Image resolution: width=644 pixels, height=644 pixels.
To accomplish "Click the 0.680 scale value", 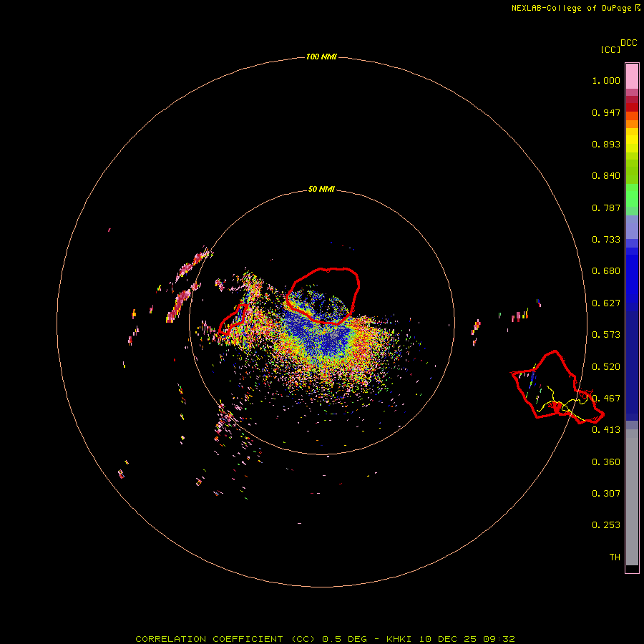I will (606, 271).
